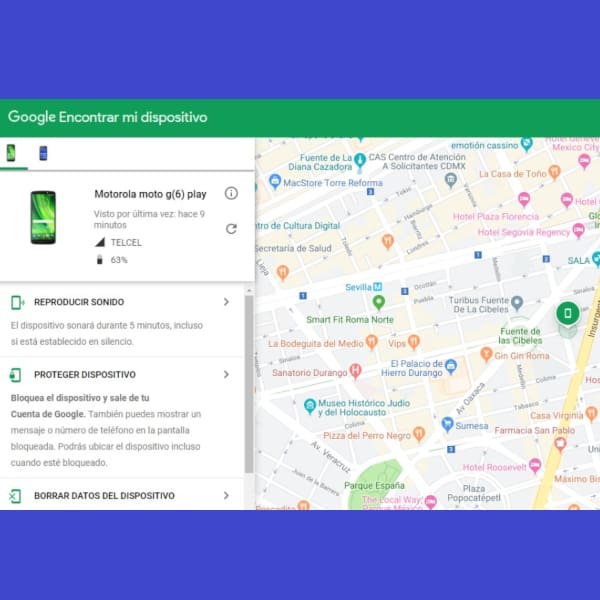Click the Av. Veracruz street label
Screen dimensions: 600x600
pyautogui.click(x=331, y=457)
